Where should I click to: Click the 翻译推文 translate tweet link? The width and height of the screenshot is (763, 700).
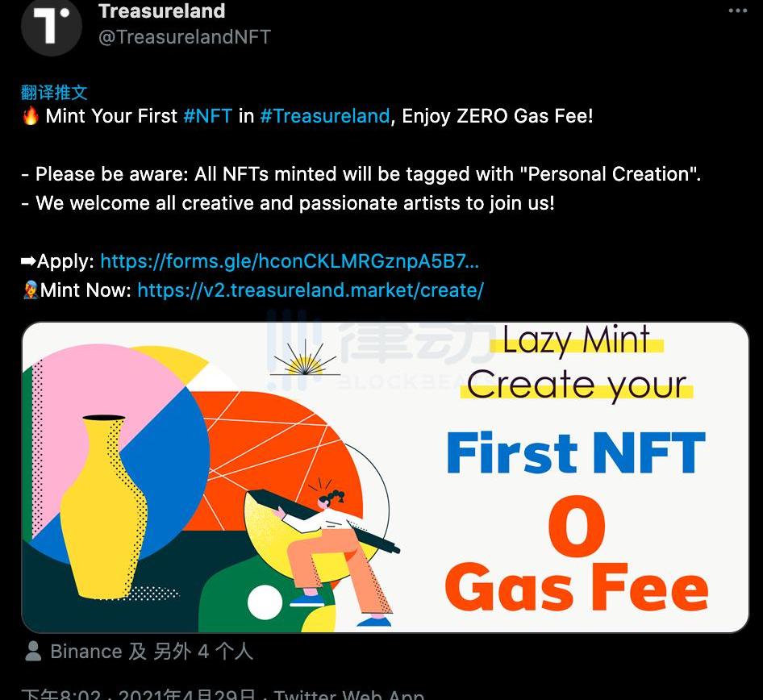click(54, 92)
